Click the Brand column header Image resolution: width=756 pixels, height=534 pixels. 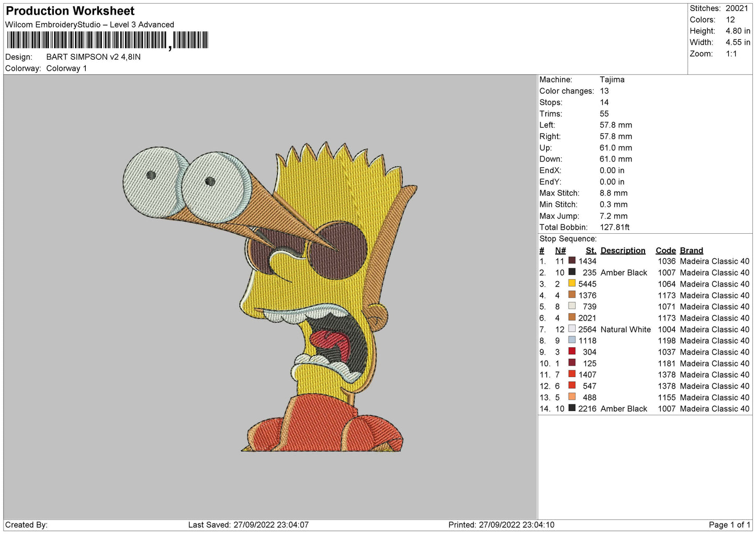[x=692, y=251]
